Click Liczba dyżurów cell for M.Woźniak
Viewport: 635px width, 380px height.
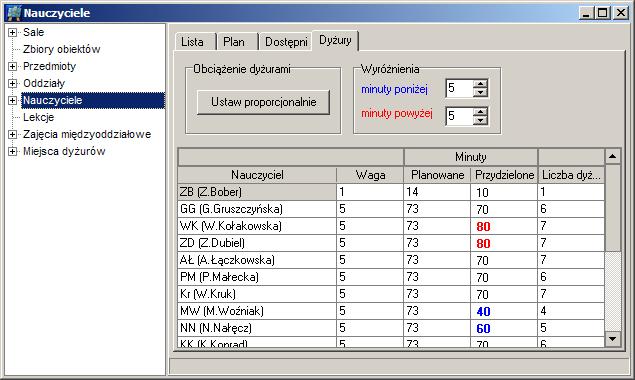click(571, 311)
